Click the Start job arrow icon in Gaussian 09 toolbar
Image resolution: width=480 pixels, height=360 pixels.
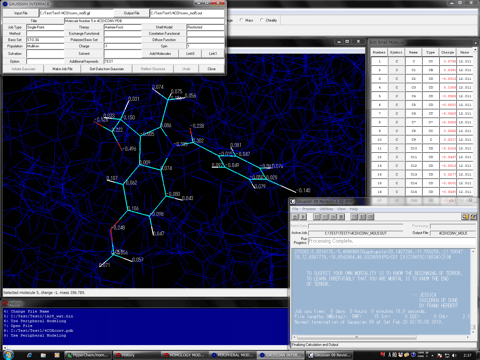point(303,217)
